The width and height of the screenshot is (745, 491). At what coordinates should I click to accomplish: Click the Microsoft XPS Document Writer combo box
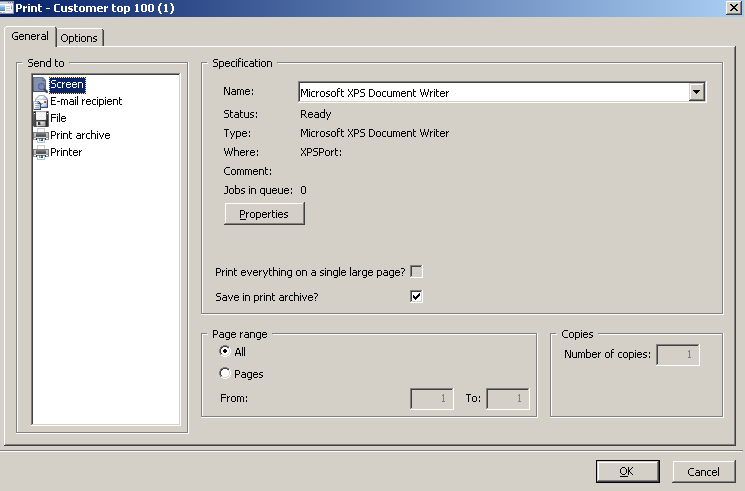click(x=502, y=92)
